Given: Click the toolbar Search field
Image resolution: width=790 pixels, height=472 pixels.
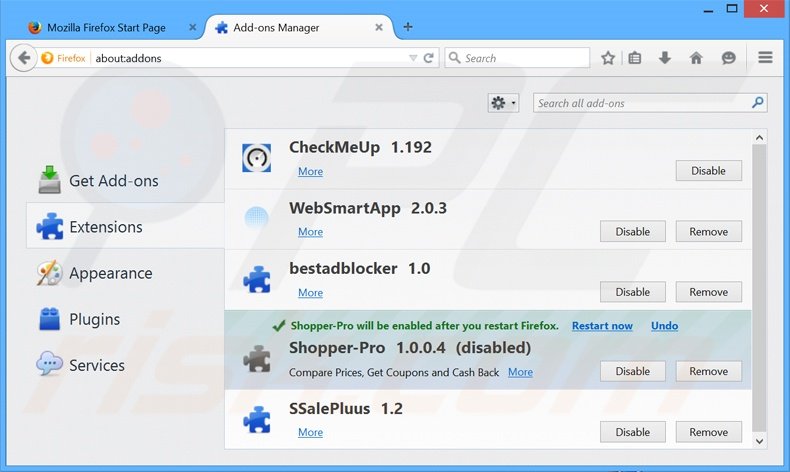Looking at the screenshot, I should (x=517, y=58).
